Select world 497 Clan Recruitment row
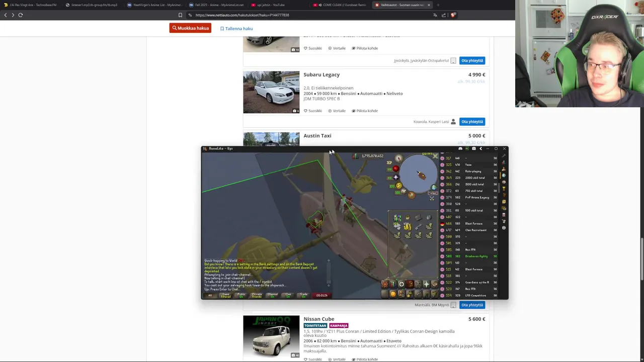Viewport: 644px width, 362px height. pos(469,230)
